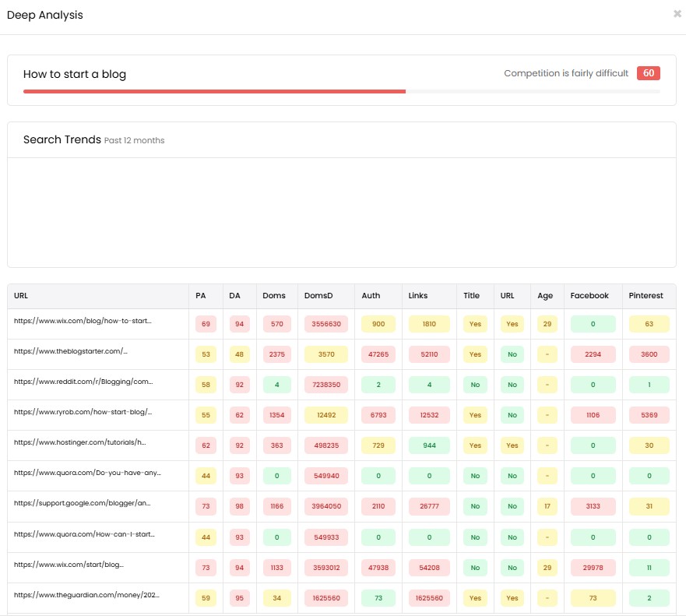
Task: Click the Search Trends heading
Action: point(62,139)
